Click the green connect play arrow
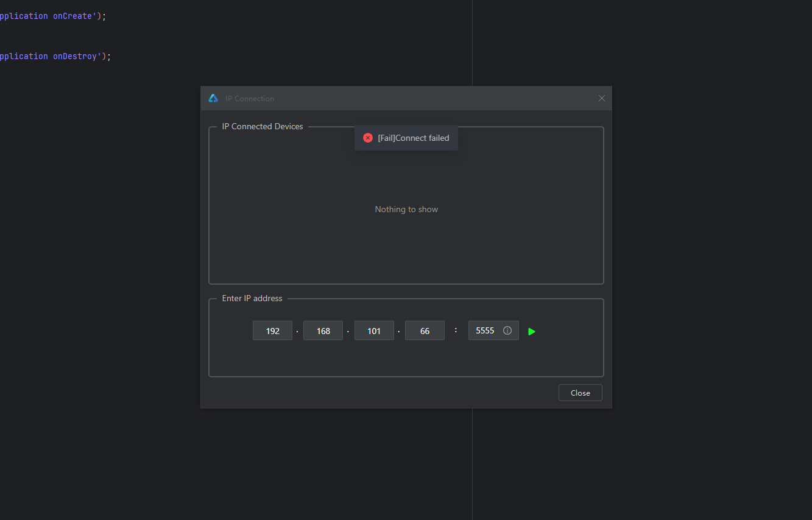Viewport: 812px width, 520px height. click(x=532, y=332)
